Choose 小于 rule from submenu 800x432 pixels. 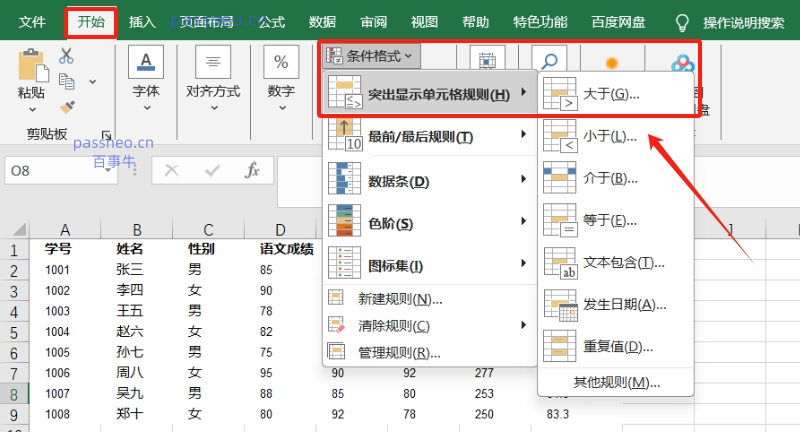point(610,136)
